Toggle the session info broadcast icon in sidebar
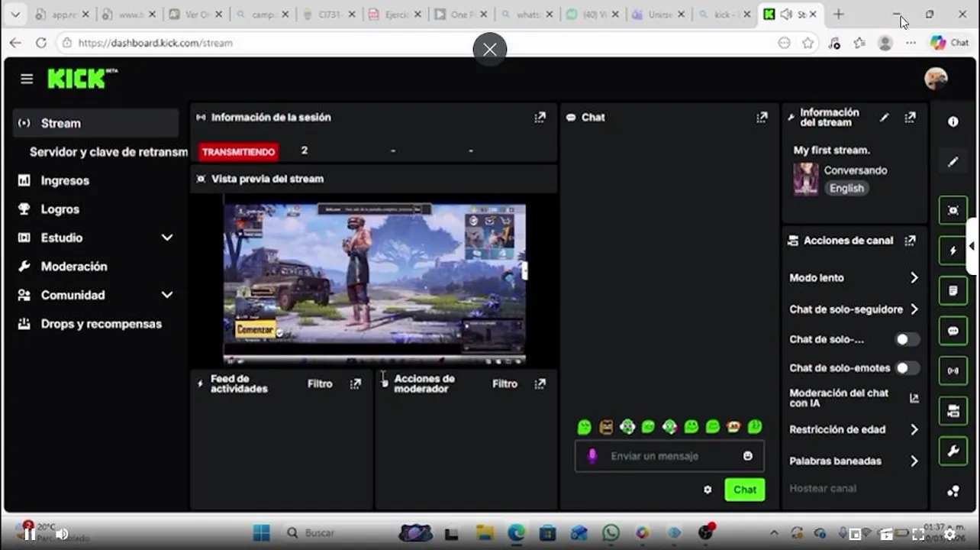This screenshot has width=980, height=550. click(x=953, y=371)
